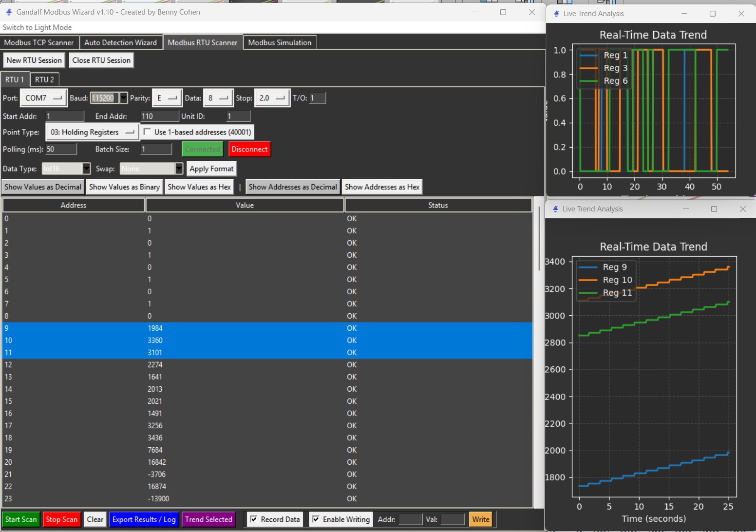This screenshot has width=756, height=532.
Task: Click the Apply Format button
Action: tap(211, 169)
